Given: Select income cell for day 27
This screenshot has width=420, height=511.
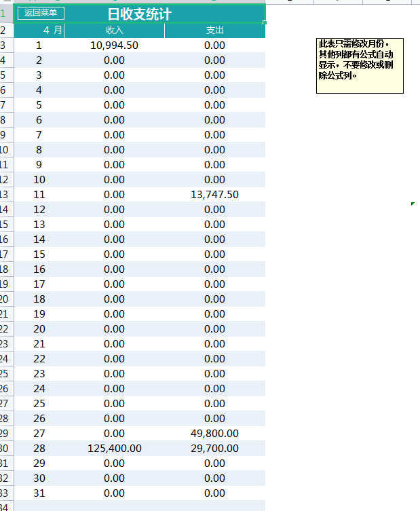Looking at the screenshot, I should tap(115, 434).
